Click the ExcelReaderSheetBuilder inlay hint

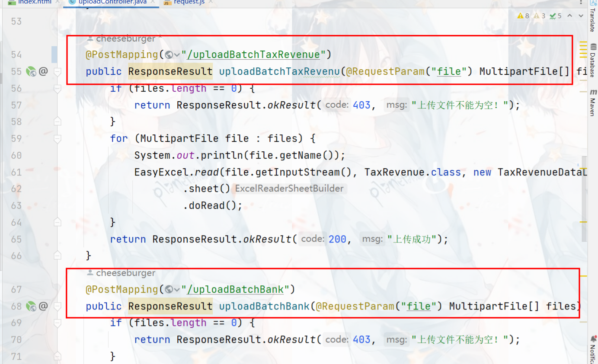tap(289, 189)
